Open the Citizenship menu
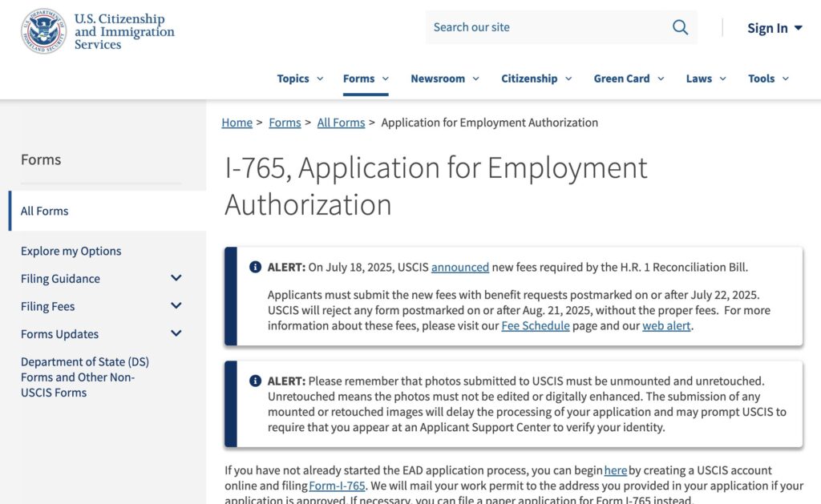 point(536,79)
